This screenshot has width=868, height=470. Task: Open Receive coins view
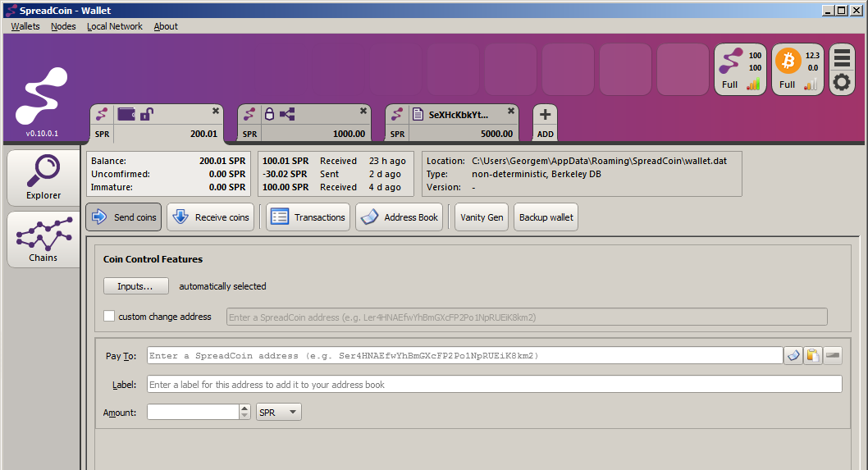pyautogui.click(x=210, y=217)
